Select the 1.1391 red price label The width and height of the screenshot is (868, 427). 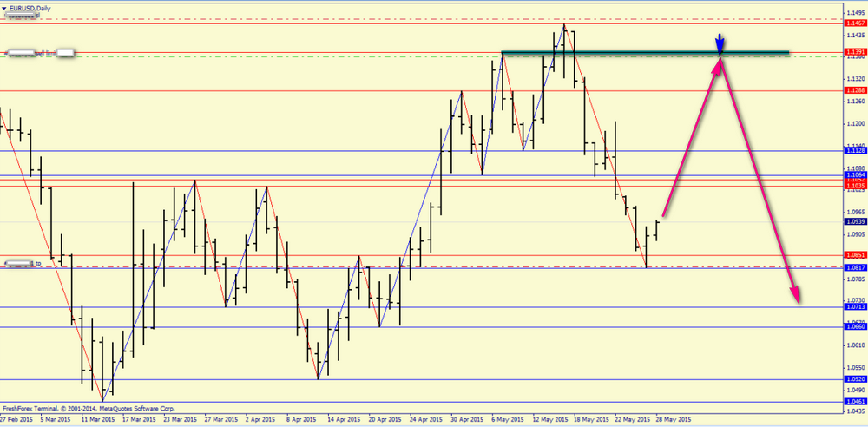856,52
